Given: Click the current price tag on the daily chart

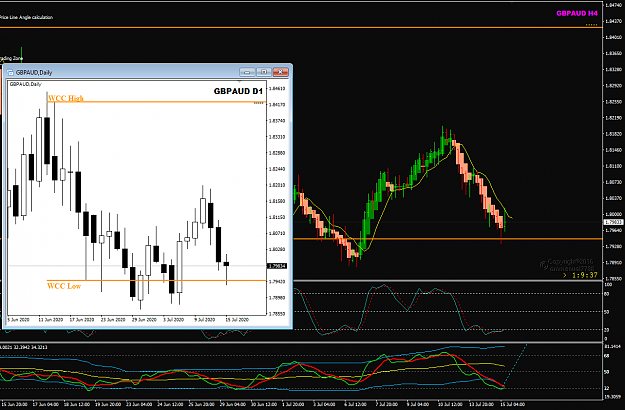Looking at the screenshot, I should (277, 266).
